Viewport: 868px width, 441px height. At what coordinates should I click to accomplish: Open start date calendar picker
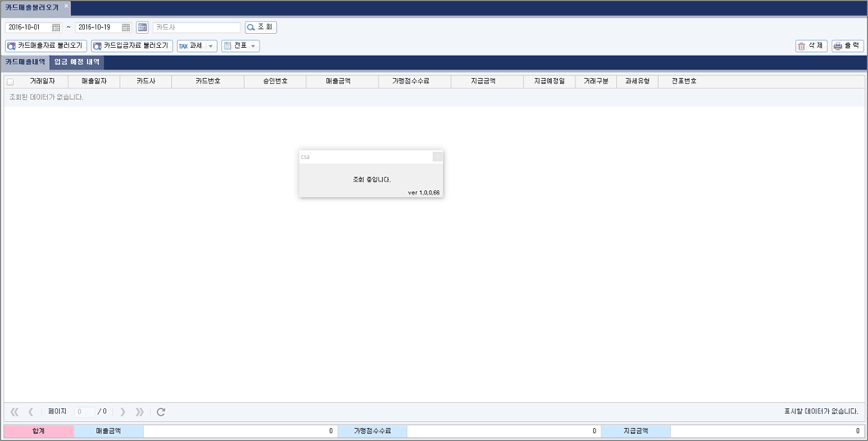tap(56, 27)
